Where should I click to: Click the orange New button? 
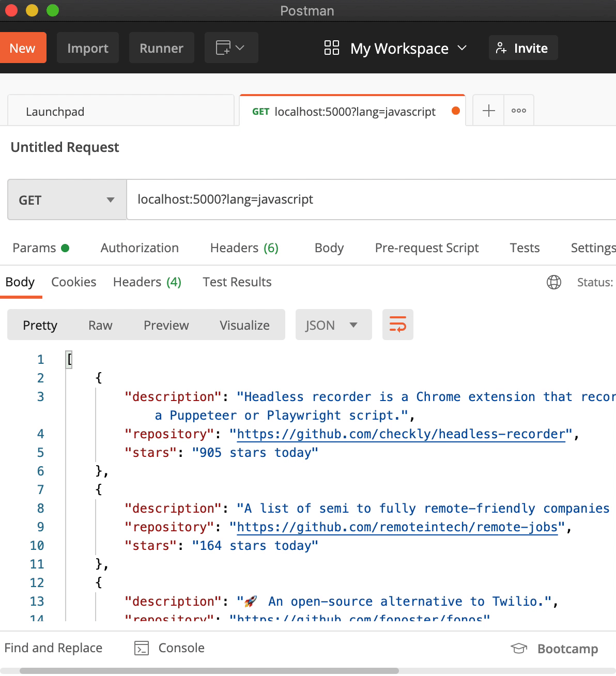click(23, 48)
